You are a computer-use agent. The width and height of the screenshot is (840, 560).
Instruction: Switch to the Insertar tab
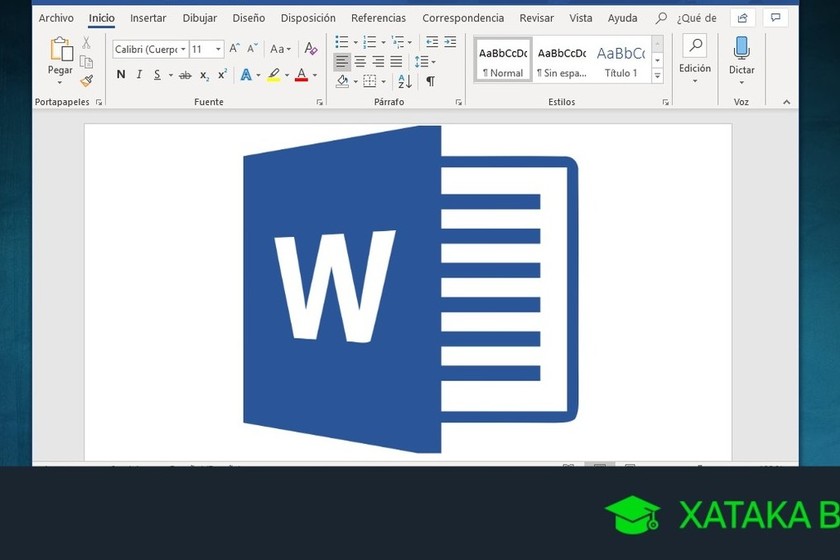(148, 18)
